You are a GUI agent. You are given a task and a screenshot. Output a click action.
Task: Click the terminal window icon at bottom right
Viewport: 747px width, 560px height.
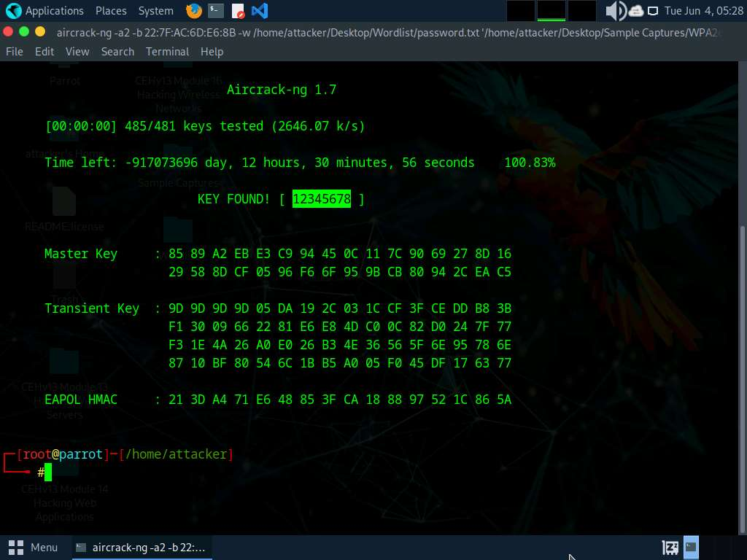coord(691,547)
